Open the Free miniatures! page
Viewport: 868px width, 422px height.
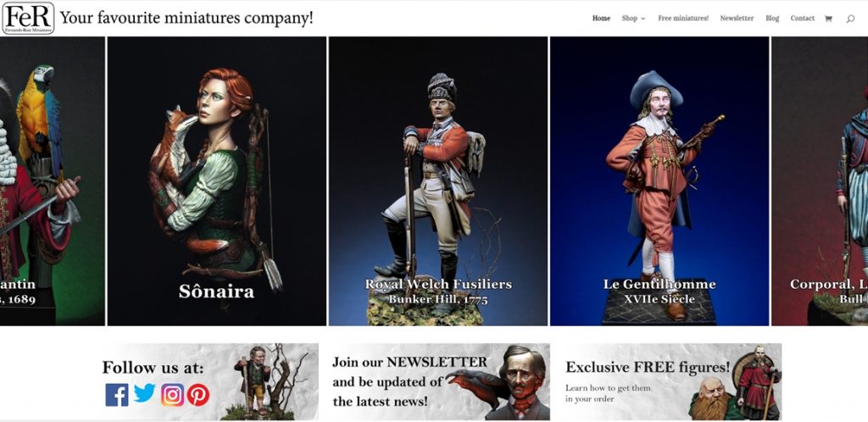[x=683, y=19]
